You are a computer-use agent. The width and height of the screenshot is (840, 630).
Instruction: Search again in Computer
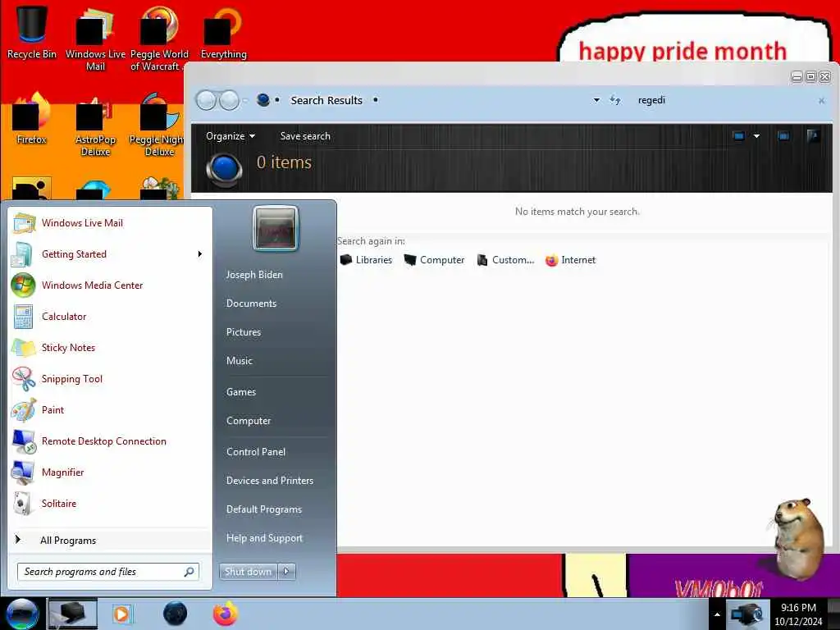tap(434, 260)
